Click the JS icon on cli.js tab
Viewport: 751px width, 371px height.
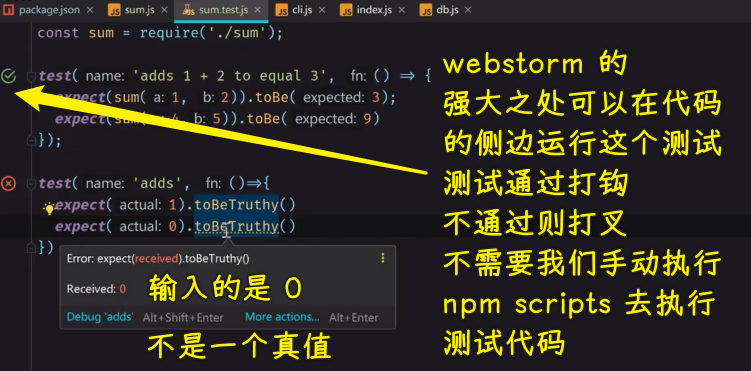point(282,10)
